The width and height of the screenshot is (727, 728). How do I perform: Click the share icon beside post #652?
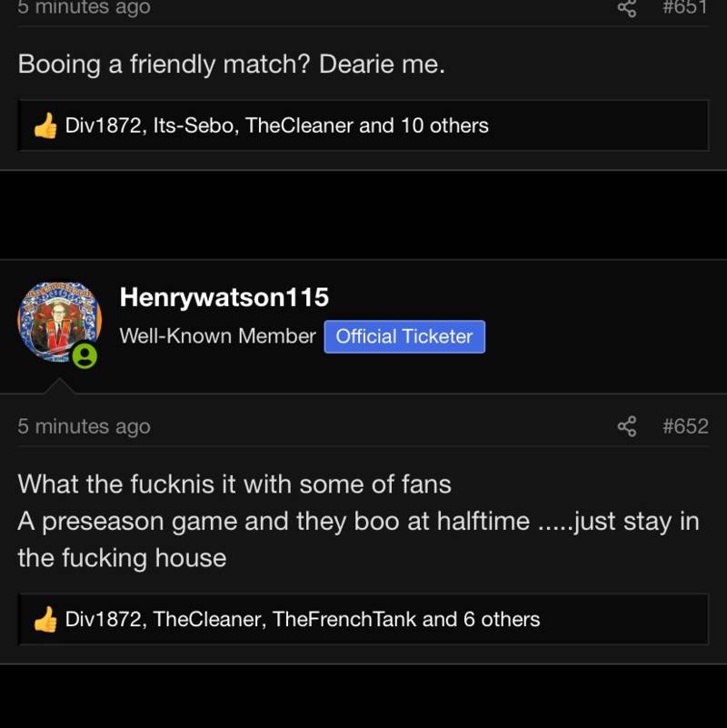pos(627,426)
